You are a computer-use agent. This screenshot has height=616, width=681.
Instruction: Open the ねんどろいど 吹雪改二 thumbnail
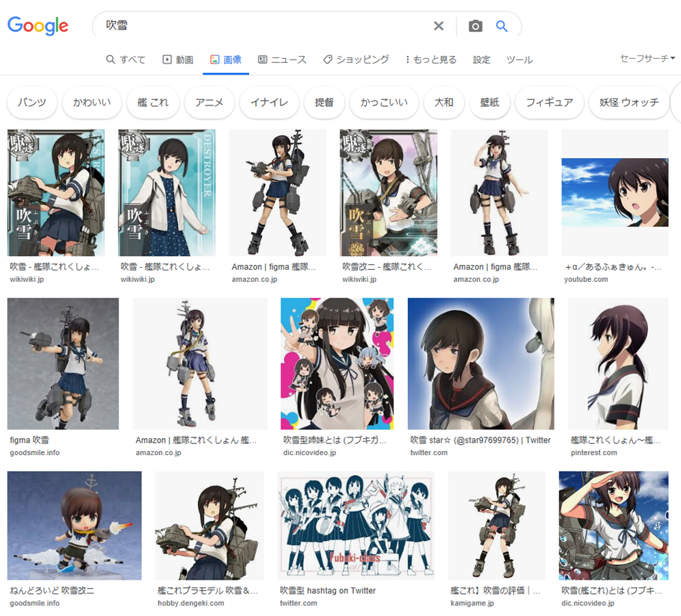pyautogui.click(x=75, y=526)
